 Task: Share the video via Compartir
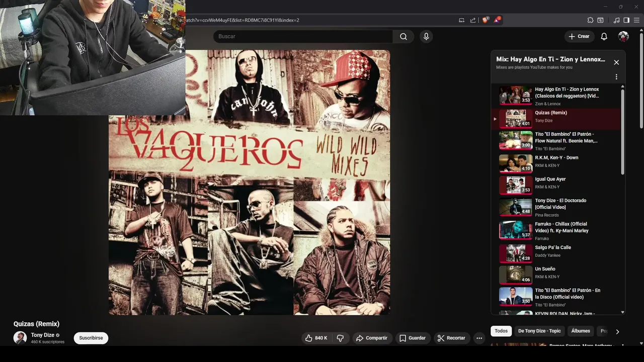point(372,338)
